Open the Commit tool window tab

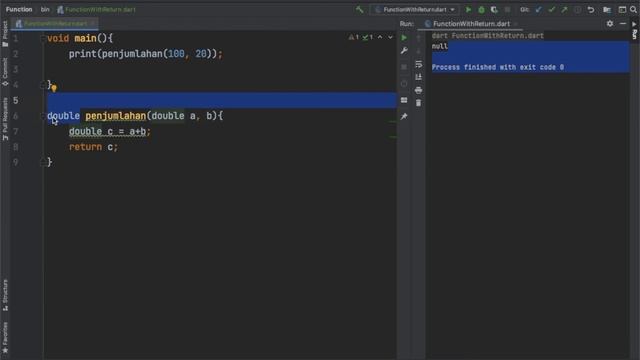[x=5, y=72]
